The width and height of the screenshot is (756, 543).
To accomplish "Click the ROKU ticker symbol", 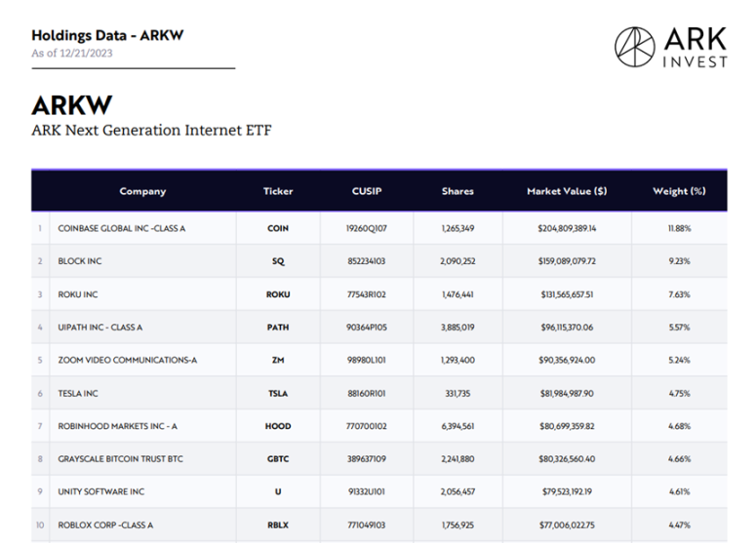I will [x=278, y=294].
